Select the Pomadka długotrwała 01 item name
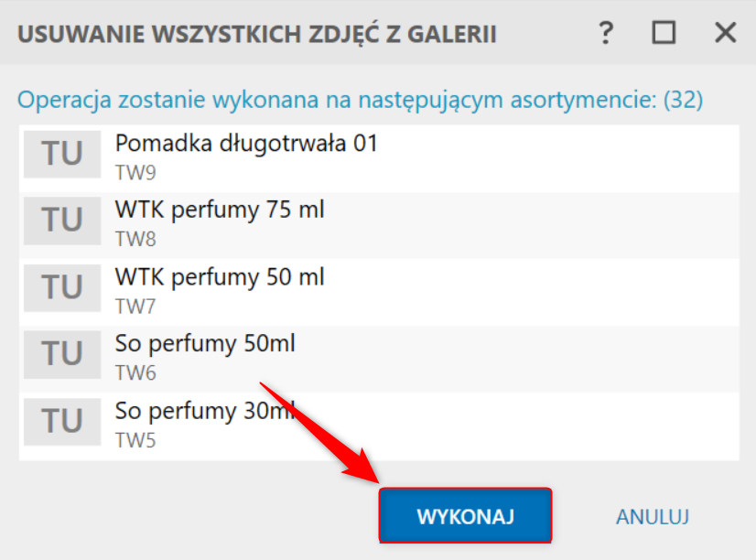This screenshot has width=756, height=560. pos(246,144)
